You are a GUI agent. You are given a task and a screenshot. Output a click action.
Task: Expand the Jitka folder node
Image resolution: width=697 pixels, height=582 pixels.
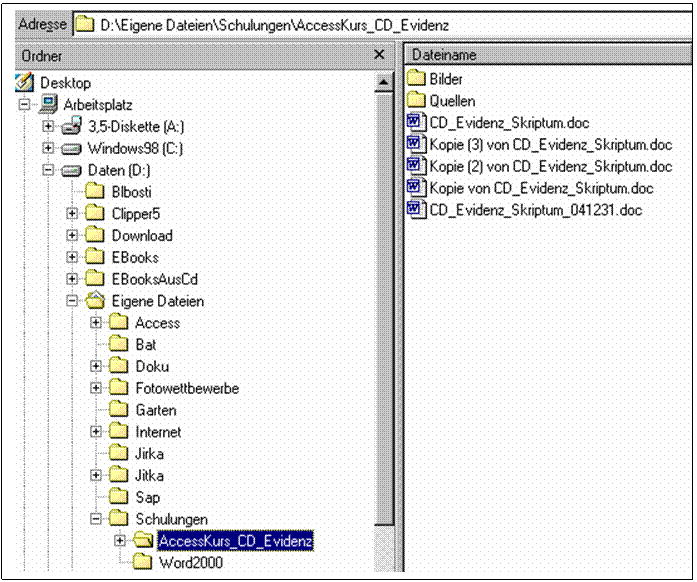click(96, 475)
